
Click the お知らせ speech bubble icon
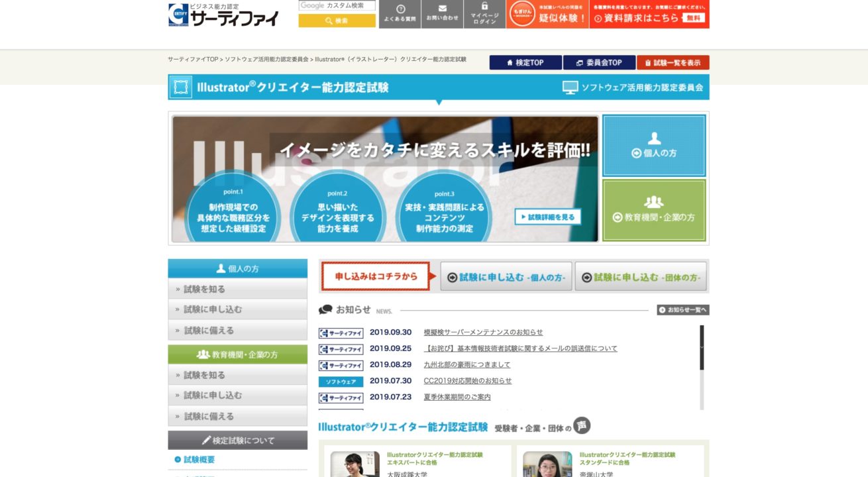click(x=325, y=309)
